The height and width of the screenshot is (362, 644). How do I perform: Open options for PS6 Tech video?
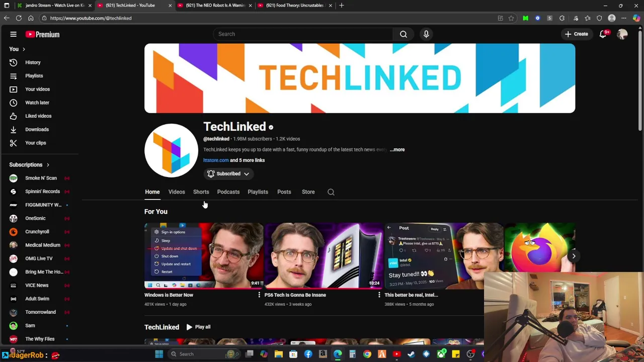click(x=379, y=295)
